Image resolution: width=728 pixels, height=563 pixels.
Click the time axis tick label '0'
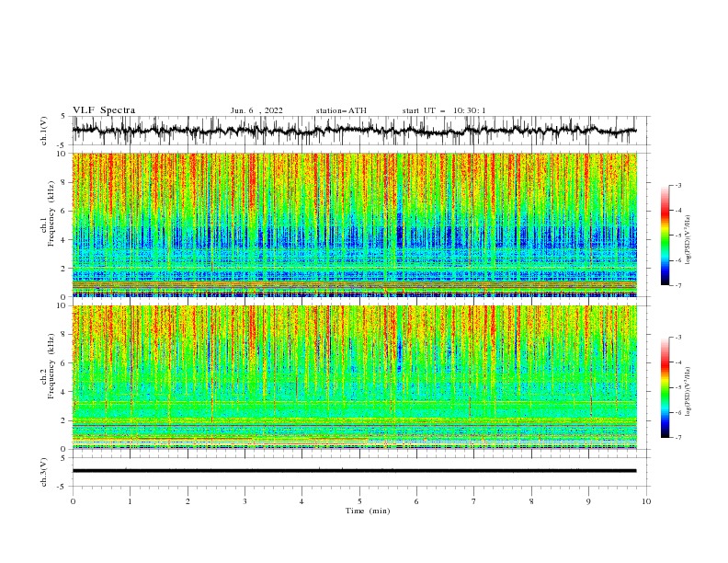click(x=73, y=501)
